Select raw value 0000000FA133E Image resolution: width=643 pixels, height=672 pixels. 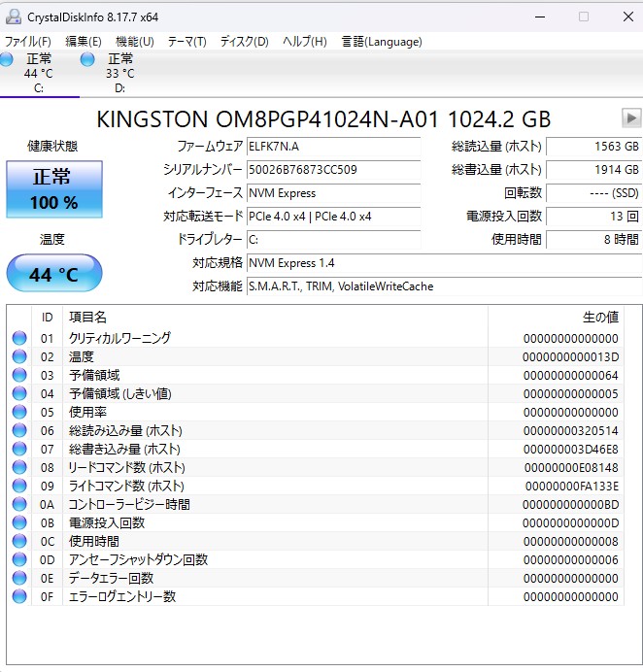tap(572, 486)
